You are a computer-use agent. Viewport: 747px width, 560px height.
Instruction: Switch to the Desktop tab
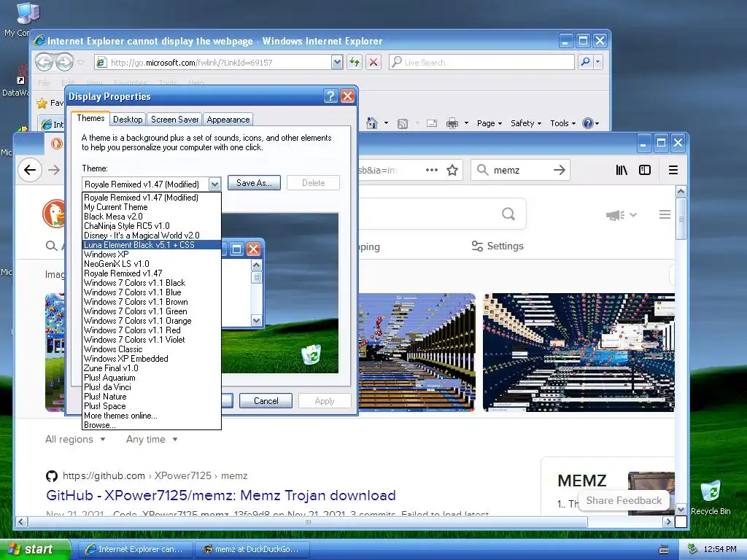[128, 120]
